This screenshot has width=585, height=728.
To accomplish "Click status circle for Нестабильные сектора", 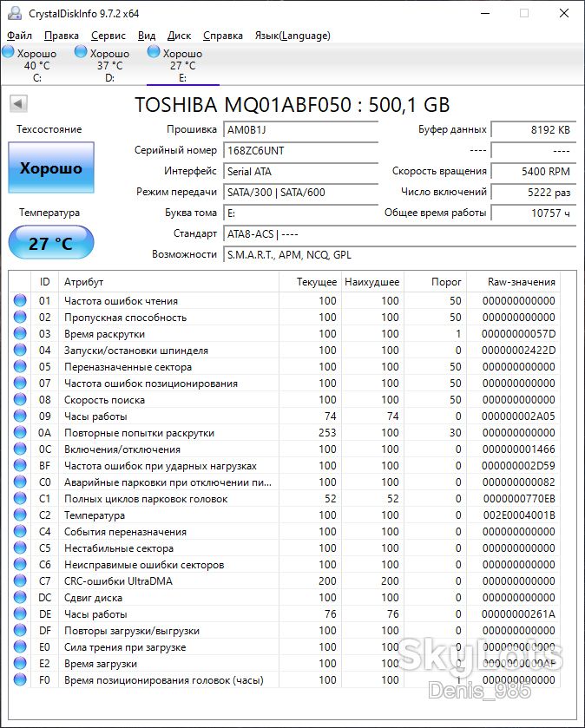I will pos(20,548).
